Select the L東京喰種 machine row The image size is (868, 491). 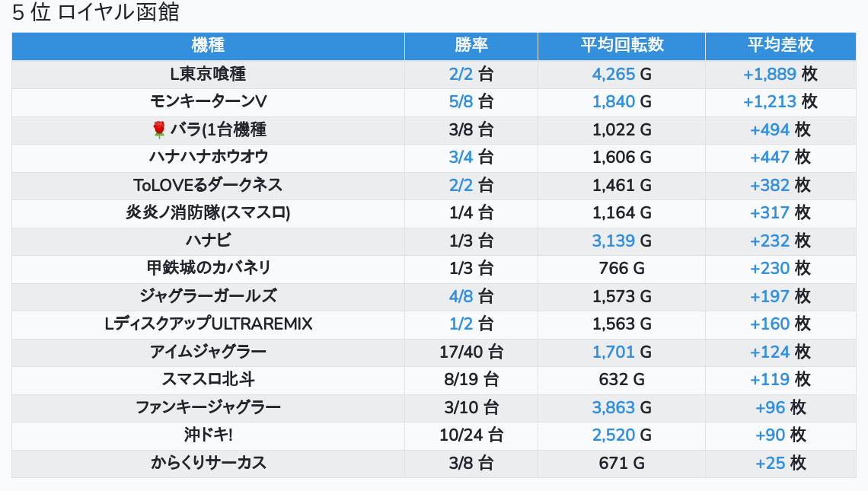pyautogui.click(x=208, y=75)
